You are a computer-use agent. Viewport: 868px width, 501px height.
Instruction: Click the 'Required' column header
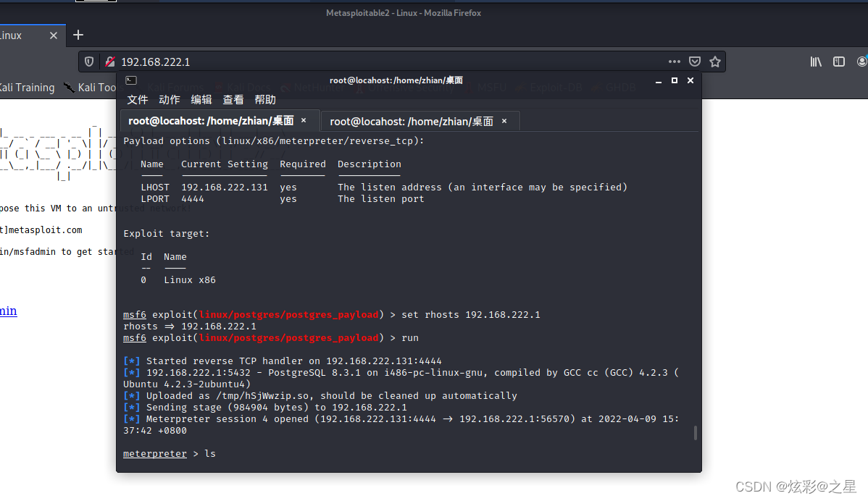(303, 164)
